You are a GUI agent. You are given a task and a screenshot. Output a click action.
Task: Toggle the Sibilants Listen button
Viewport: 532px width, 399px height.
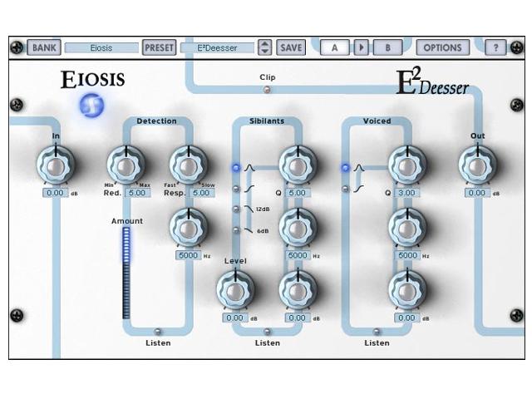[x=268, y=332]
